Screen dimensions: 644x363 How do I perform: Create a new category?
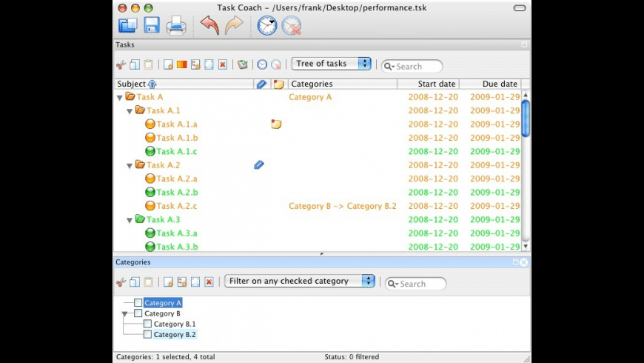168,282
